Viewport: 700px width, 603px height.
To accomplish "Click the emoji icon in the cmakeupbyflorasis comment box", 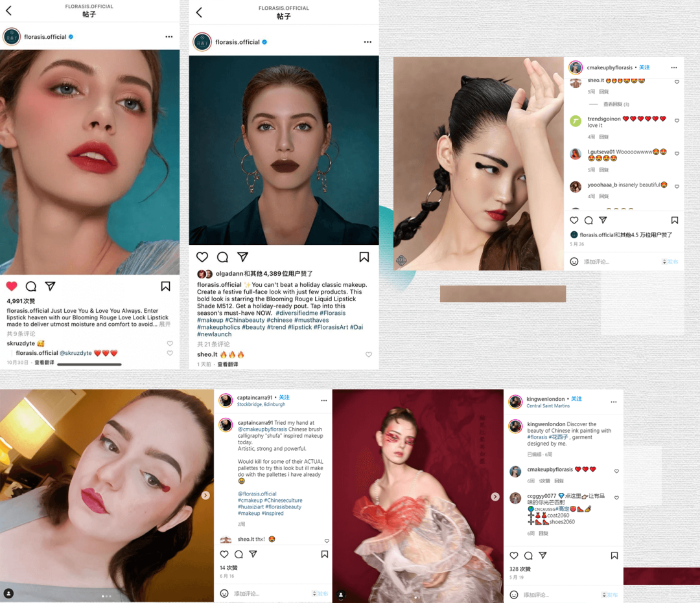I will click(574, 262).
